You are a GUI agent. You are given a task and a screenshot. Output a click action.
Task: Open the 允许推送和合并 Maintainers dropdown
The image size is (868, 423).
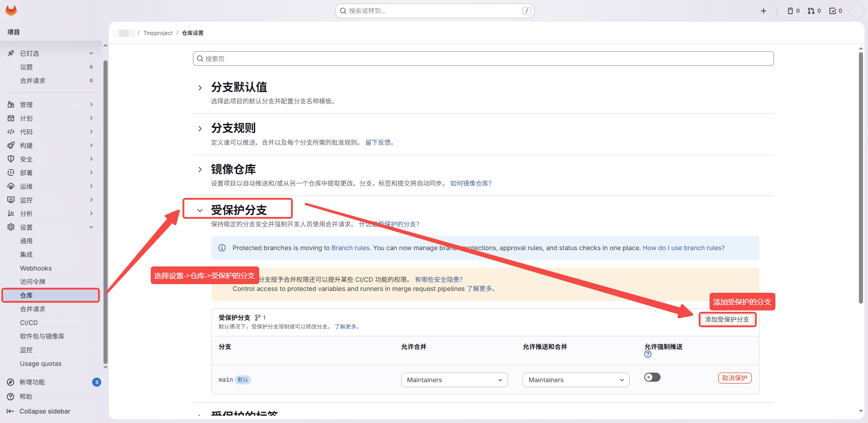(576, 380)
